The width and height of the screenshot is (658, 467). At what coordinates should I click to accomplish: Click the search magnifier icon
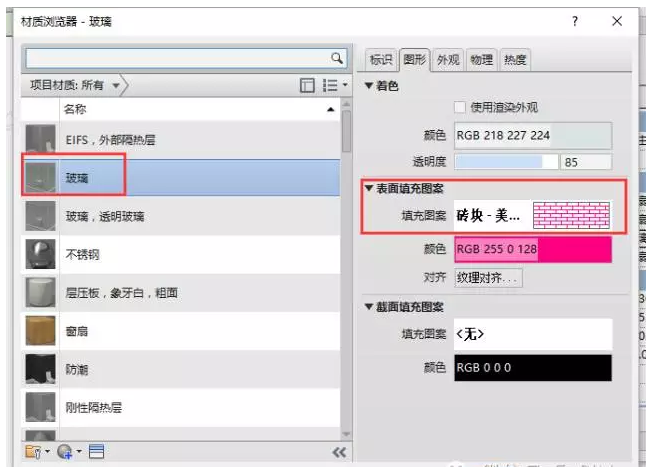[336, 58]
